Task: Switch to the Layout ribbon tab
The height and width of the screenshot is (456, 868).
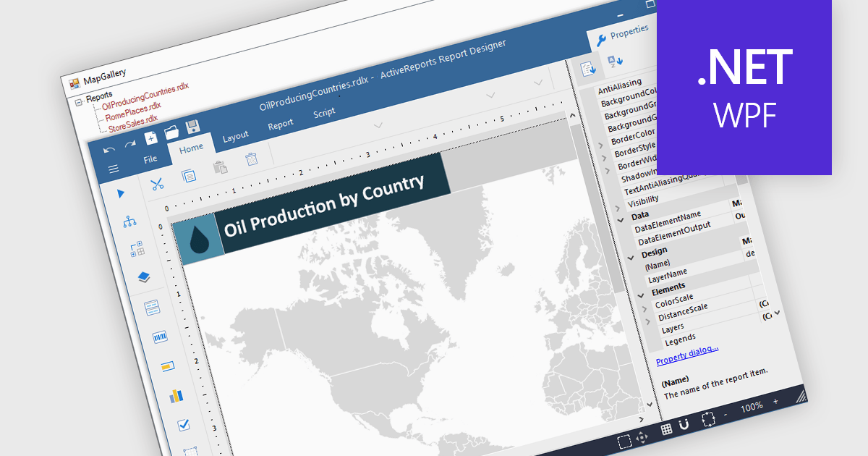Action: coord(235,136)
